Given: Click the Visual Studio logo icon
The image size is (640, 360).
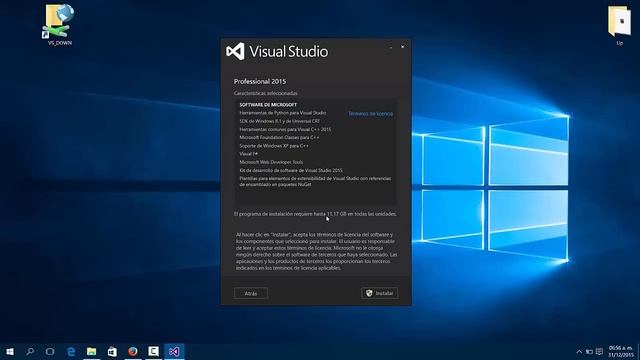Looking at the screenshot, I should click(x=236, y=51).
